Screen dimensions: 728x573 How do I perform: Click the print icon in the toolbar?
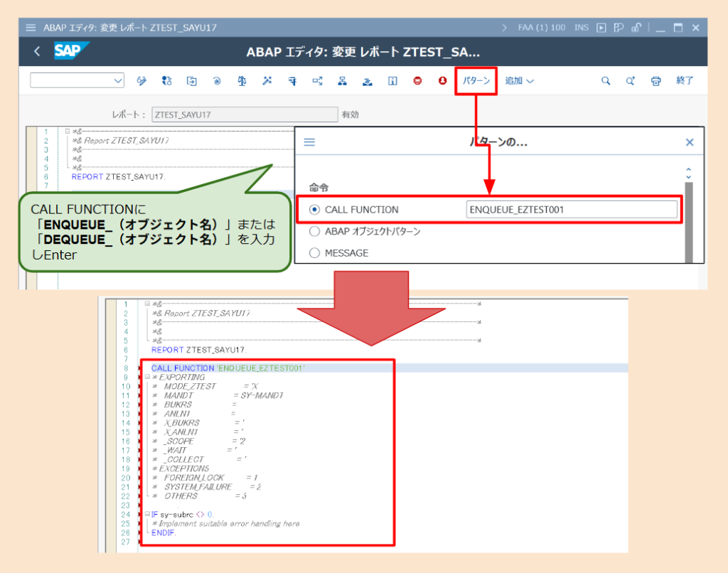(x=655, y=80)
